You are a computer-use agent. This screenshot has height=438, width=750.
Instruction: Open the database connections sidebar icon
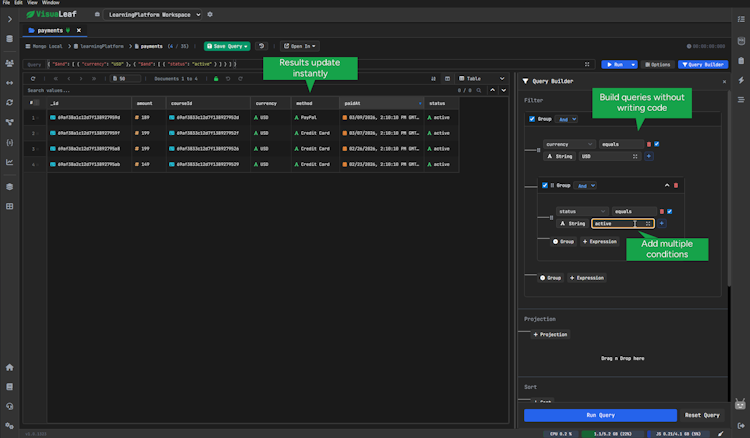10,39
